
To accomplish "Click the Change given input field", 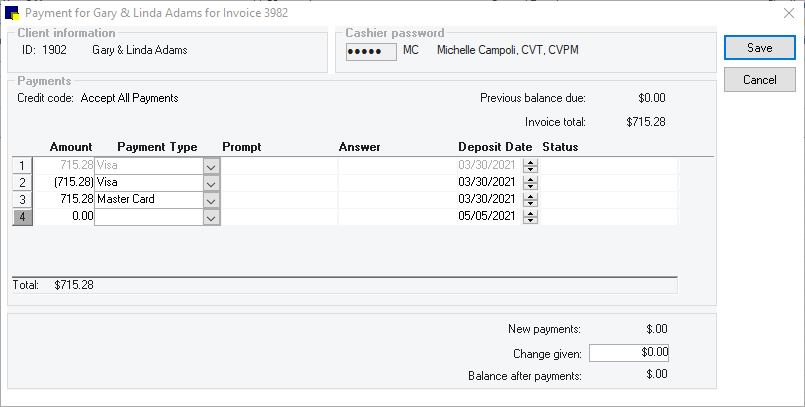I will (x=629, y=353).
